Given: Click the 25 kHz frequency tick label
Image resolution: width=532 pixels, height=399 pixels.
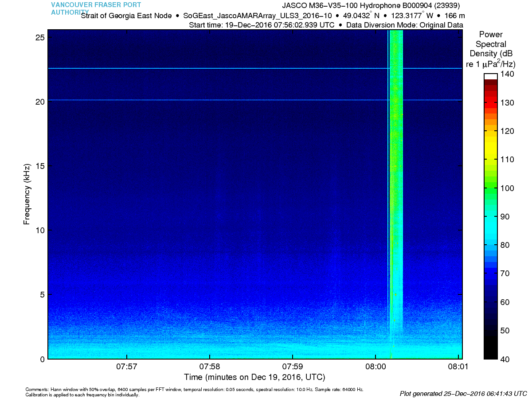Looking at the screenshot, I should point(40,38).
